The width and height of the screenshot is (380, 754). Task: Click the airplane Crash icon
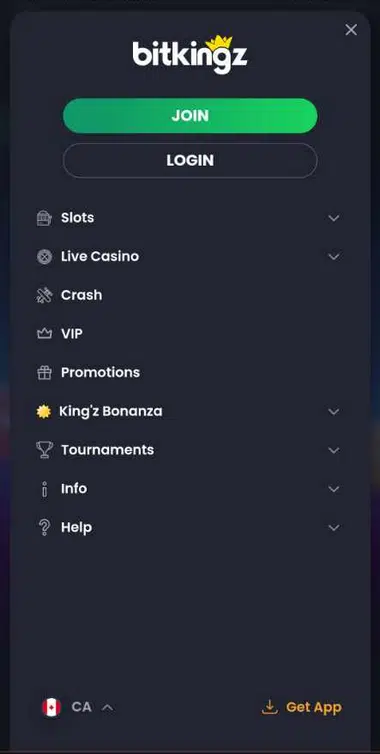(44, 295)
